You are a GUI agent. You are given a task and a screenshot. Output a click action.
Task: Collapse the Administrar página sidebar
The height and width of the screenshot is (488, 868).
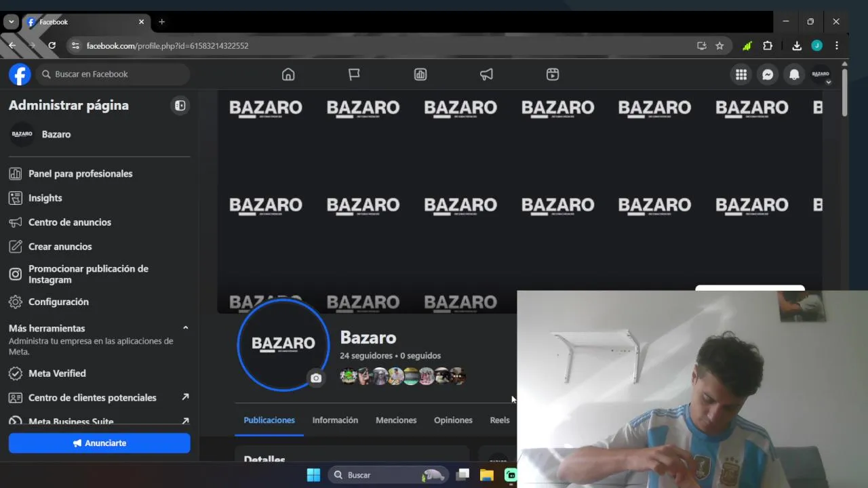(x=180, y=106)
